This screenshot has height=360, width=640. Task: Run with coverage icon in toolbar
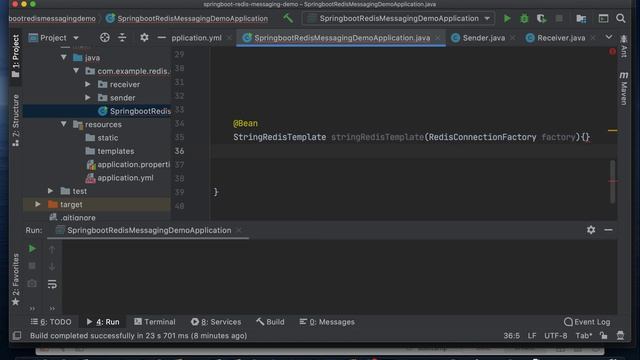click(x=541, y=18)
